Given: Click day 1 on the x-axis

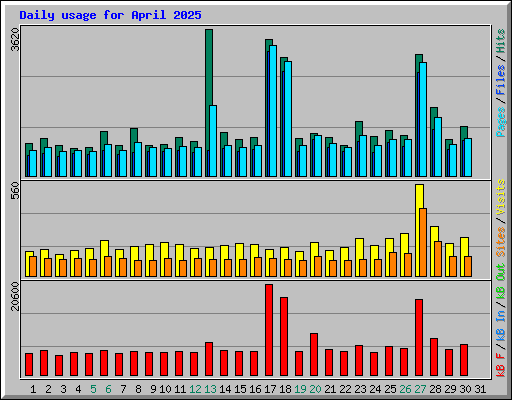Looking at the screenshot, I should [x=33, y=389].
